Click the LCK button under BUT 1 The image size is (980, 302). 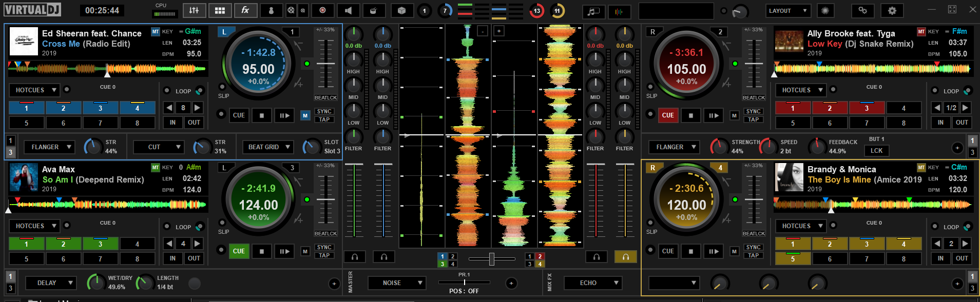(x=877, y=151)
